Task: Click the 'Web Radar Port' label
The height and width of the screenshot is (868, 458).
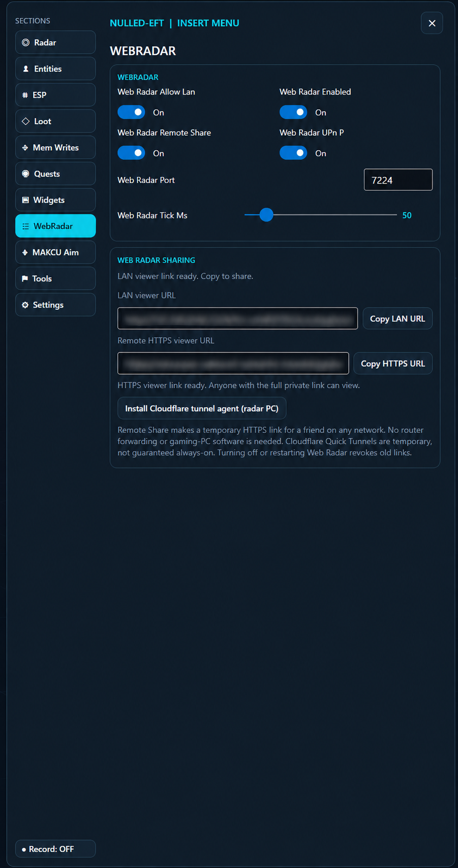Action: pyautogui.click(x=146, y=180)
